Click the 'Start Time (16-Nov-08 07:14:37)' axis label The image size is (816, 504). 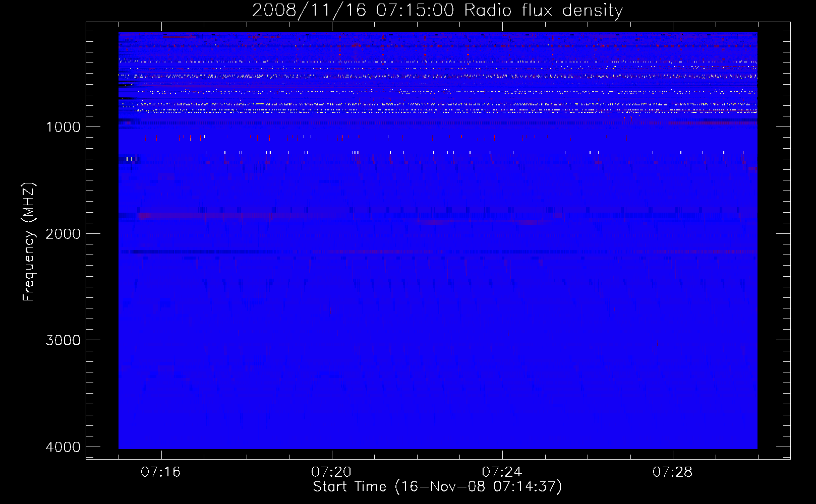(x=437, y=487)
